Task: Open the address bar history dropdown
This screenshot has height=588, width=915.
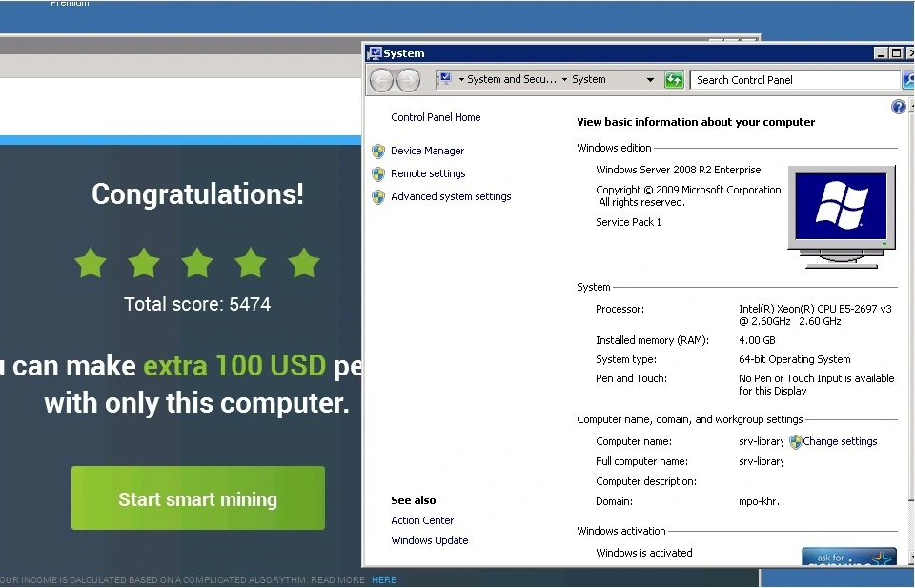Action: pos(650,80)
